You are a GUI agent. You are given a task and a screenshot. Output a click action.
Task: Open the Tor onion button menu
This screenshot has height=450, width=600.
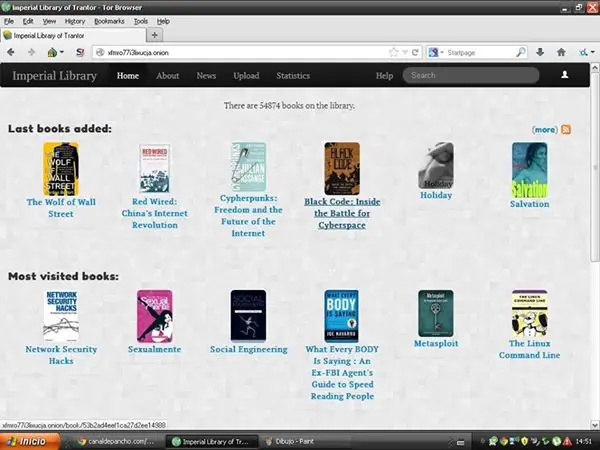(55, 52)
